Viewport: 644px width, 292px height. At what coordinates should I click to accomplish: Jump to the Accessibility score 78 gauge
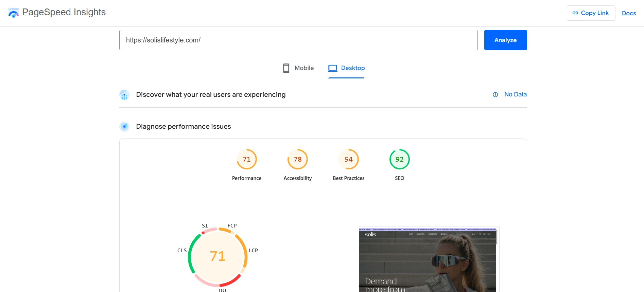[x=298, y=159]
